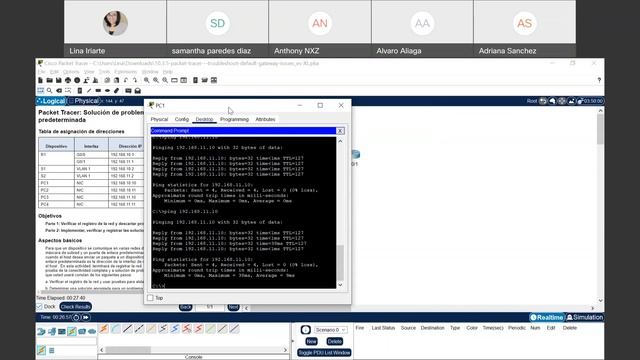Click the Check Results button

pos(76,307)
